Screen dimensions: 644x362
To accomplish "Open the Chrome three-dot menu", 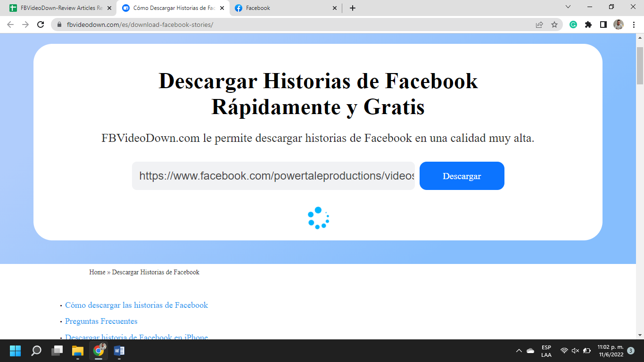I will click(x=634, y=25).
